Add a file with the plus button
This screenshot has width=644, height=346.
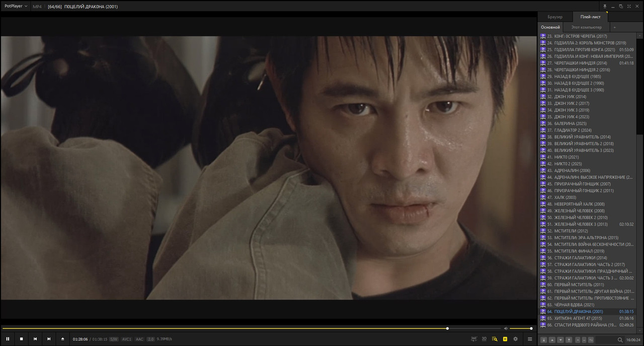(x=578, y=340)
